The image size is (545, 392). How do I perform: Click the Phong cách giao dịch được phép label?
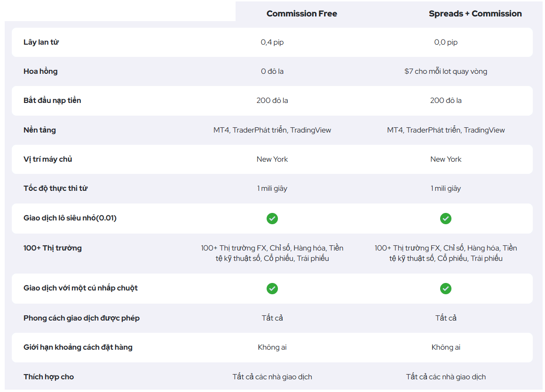tap(81, 318)
